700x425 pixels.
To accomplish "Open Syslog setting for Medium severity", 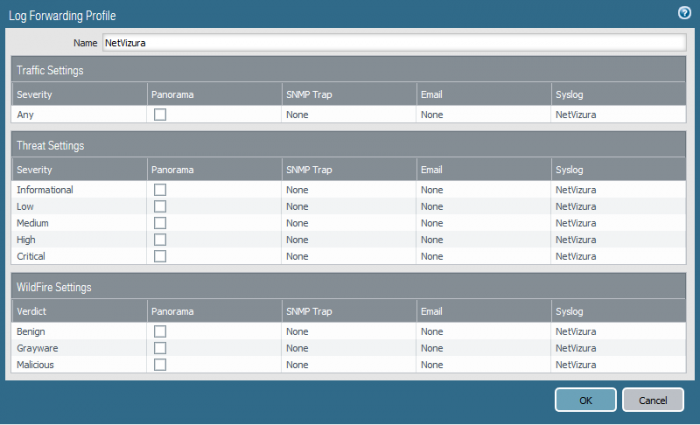I will pos(575,223).
